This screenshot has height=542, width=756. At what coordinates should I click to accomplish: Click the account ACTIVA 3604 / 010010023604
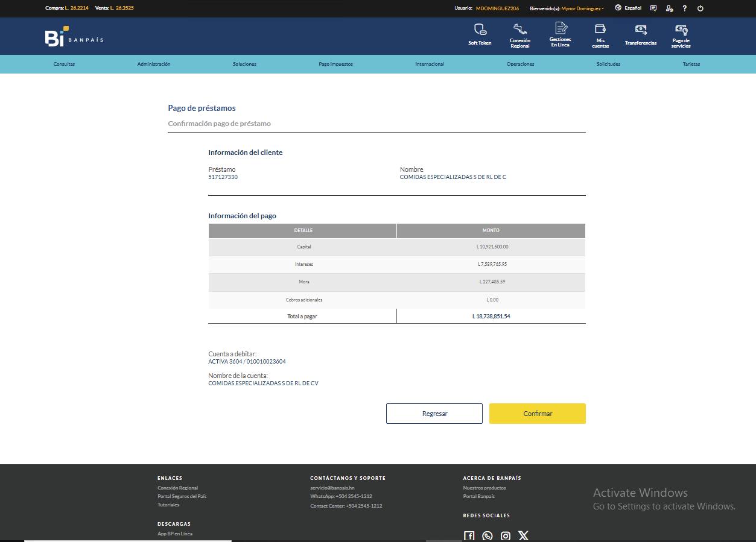(x=247, y=362)
